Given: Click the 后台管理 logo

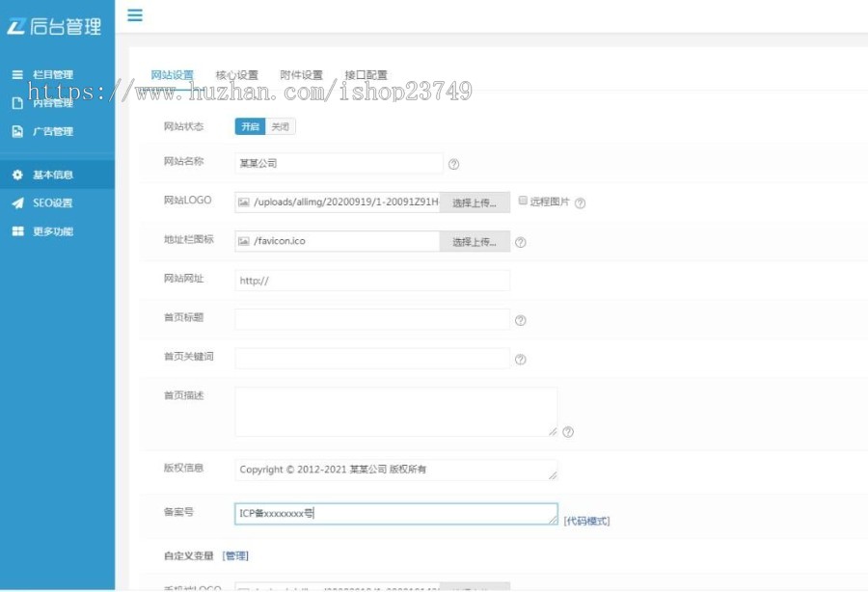Looking at the screenshot, I should pyautogui.click(x=54, y=26).
